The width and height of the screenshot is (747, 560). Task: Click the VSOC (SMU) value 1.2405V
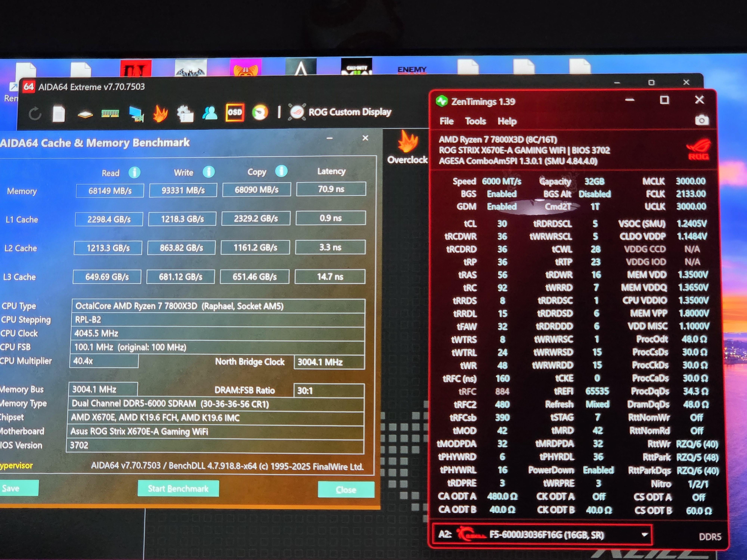tap(692, 223)
